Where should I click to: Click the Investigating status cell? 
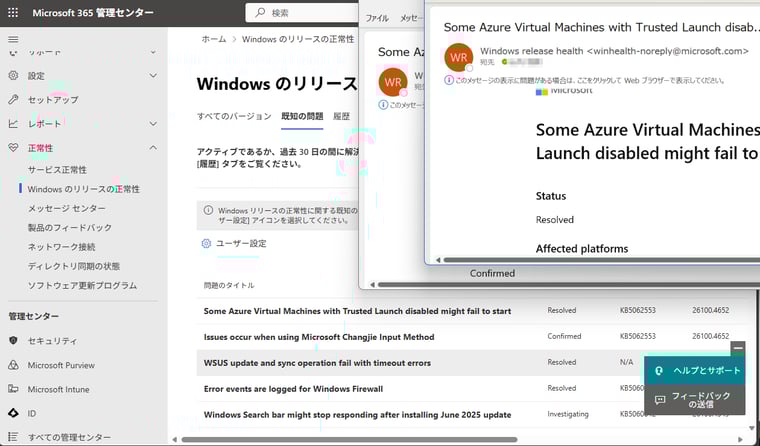[x=568, y=414]
